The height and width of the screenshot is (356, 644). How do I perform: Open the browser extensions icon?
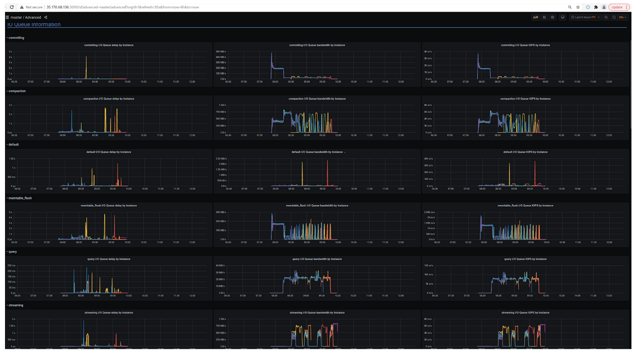(596, 7)
